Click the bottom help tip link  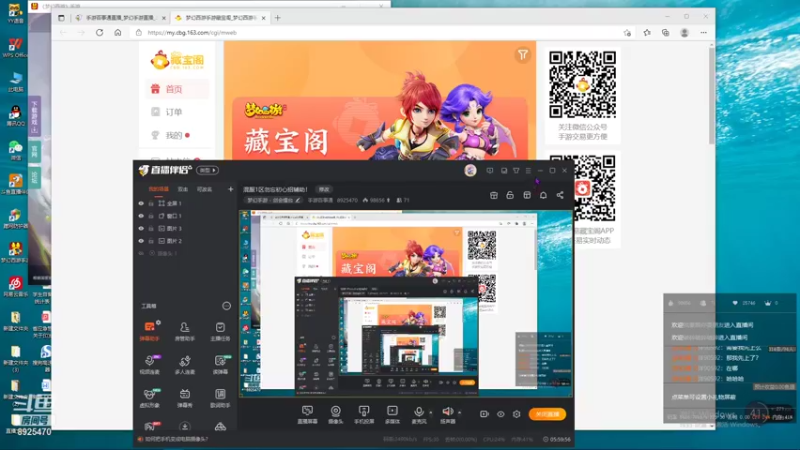176,439
